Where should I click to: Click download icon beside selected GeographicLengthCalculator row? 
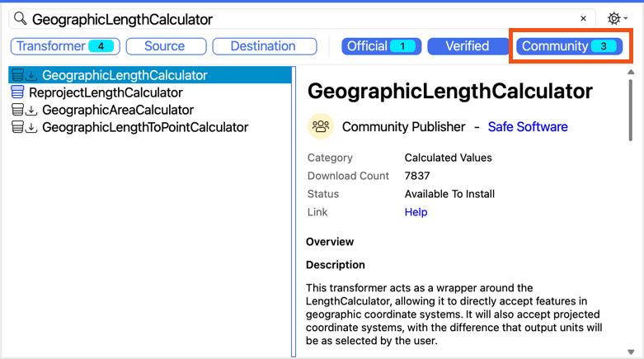[x=31, y=76]
